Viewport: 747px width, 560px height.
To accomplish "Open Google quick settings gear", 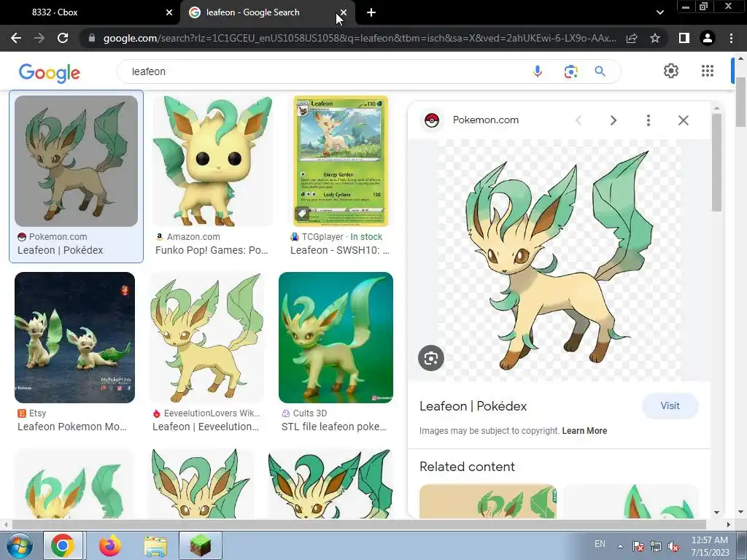I will coord(671,71).
